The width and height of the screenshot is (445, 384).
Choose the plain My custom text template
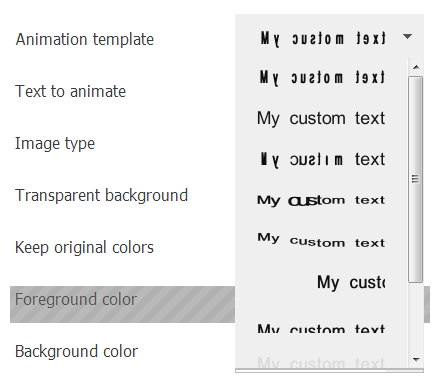[322, 118]
